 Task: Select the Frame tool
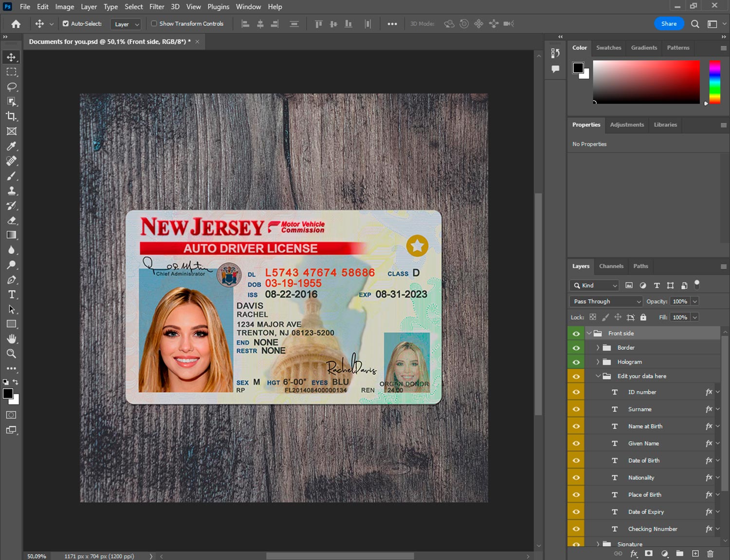point(11,131)
